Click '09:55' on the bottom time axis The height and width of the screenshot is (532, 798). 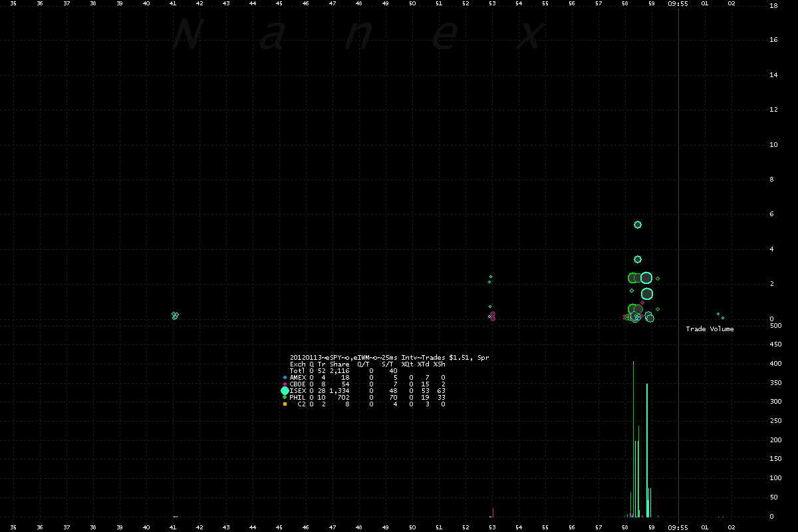click(678, 527)
